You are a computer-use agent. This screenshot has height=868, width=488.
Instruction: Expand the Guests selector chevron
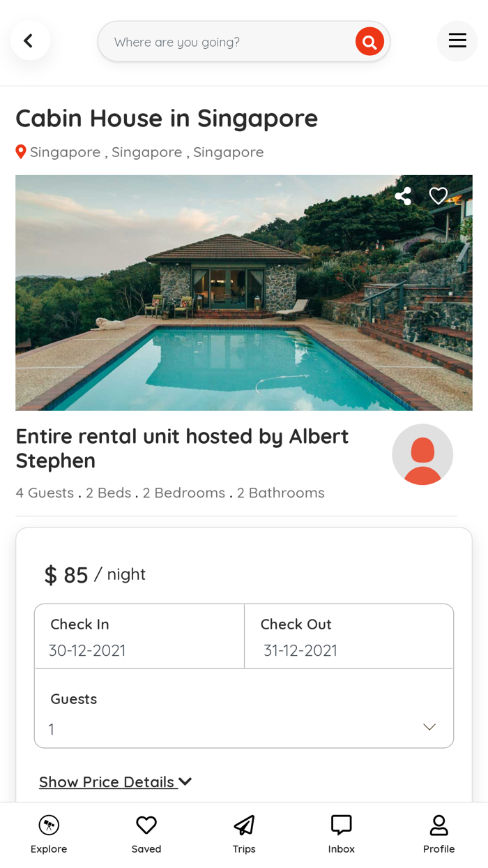click(x=429, y=726)
